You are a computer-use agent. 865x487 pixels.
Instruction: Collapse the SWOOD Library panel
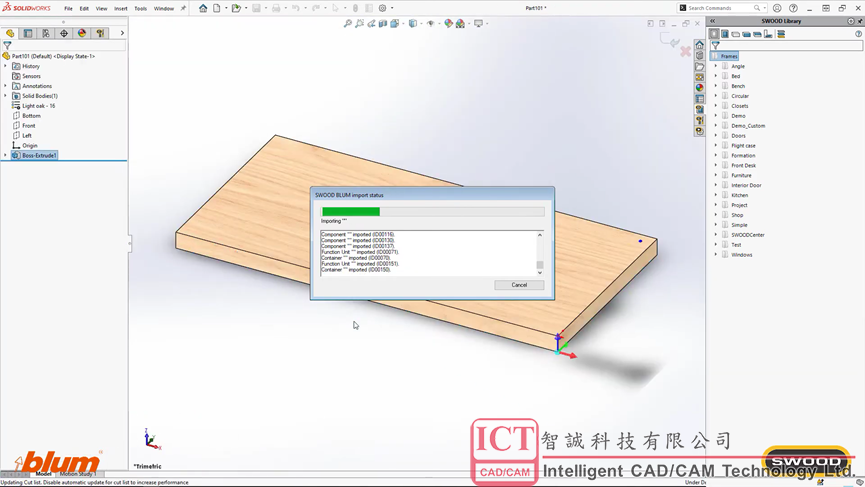(x=712, y=21)
